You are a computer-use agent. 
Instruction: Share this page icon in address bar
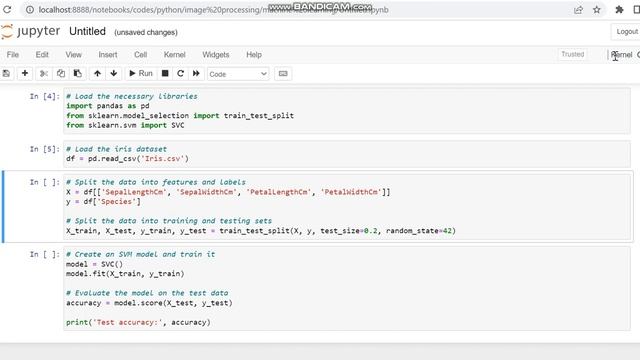pyautogui.click(x=578, y=10)
